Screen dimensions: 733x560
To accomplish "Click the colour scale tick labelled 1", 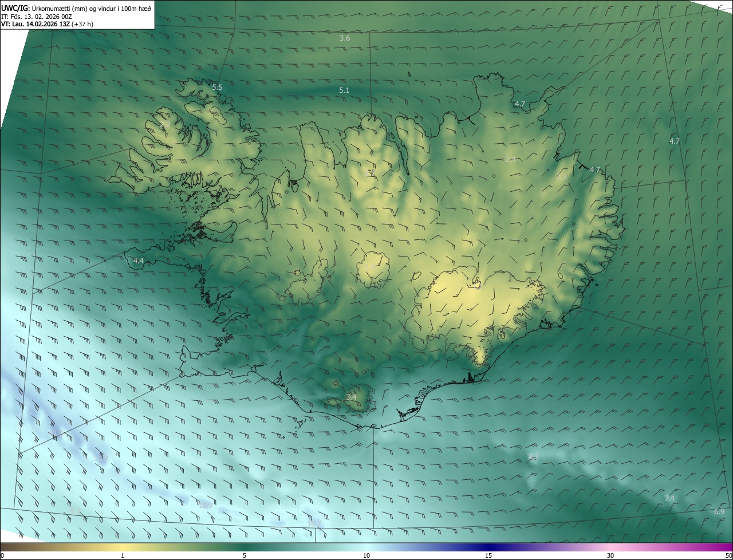I will click(x=123, y=555).
